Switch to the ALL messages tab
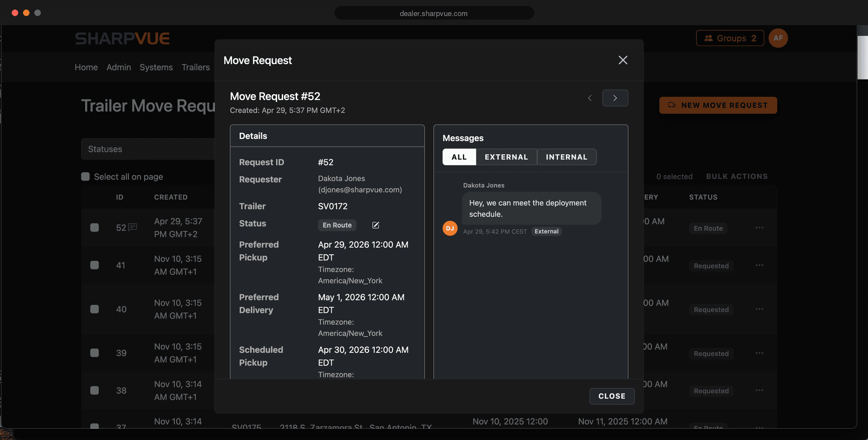Viewport: 868px width, 440px height. click(x=459, y=157)
